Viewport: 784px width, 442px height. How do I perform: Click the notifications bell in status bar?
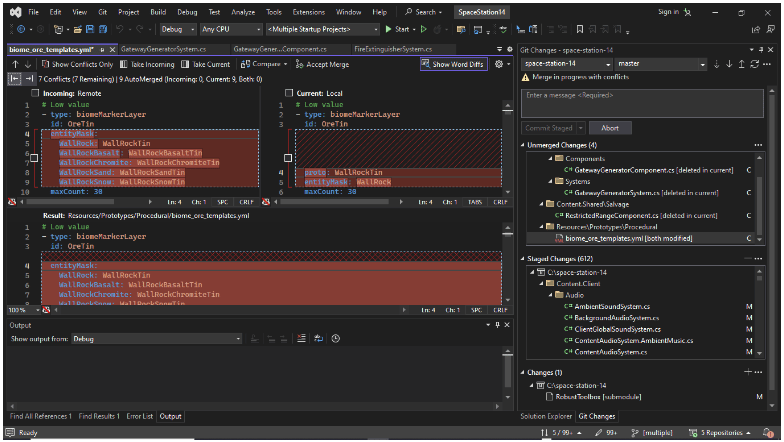[x=768, y=432]
